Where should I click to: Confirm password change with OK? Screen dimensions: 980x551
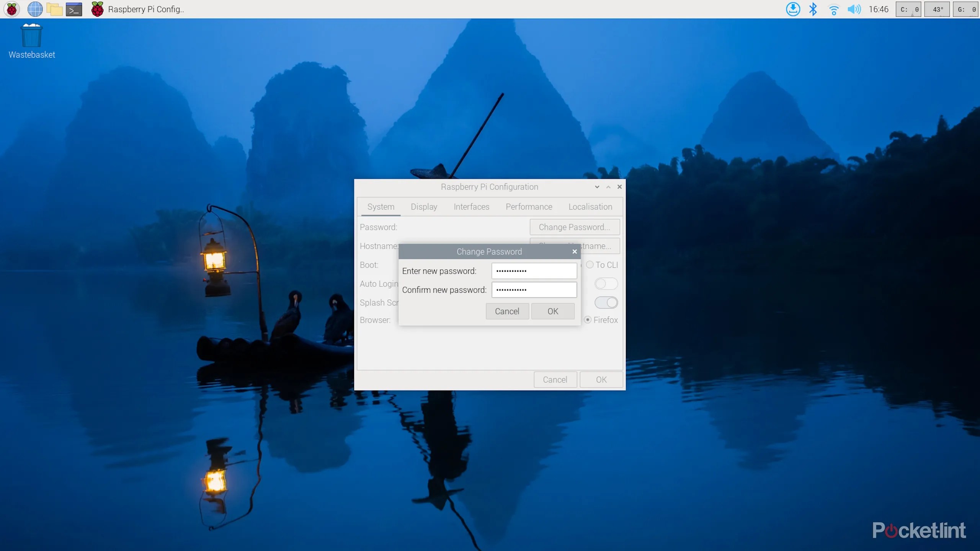(x=552, y=311)
